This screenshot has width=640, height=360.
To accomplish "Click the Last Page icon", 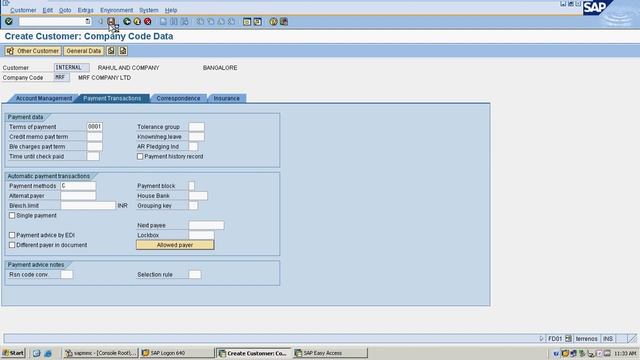I will pos(231,21).
